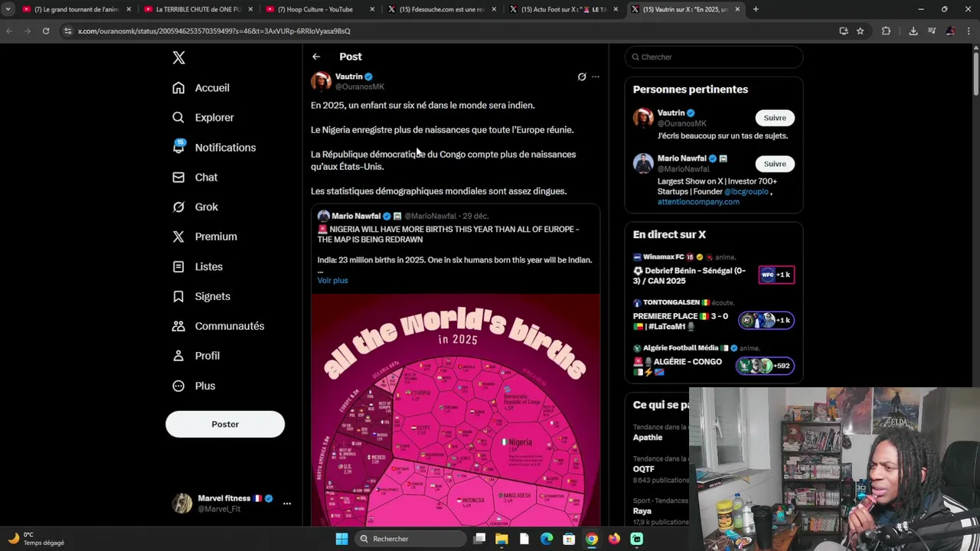This screenshot has height=551, width=980.
Task: Open the OQTF trend
Action: point(644,469)
